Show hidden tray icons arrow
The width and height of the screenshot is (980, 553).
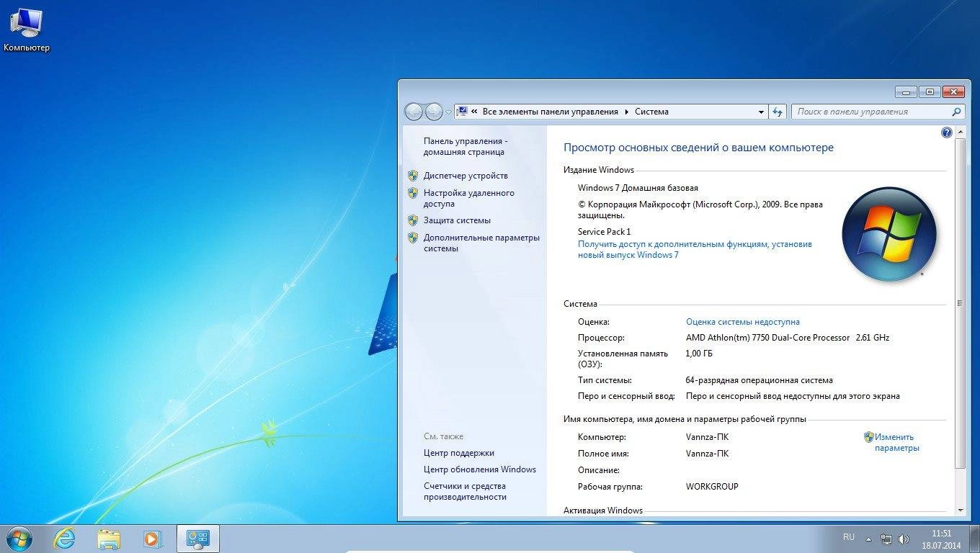pos(868,539)
